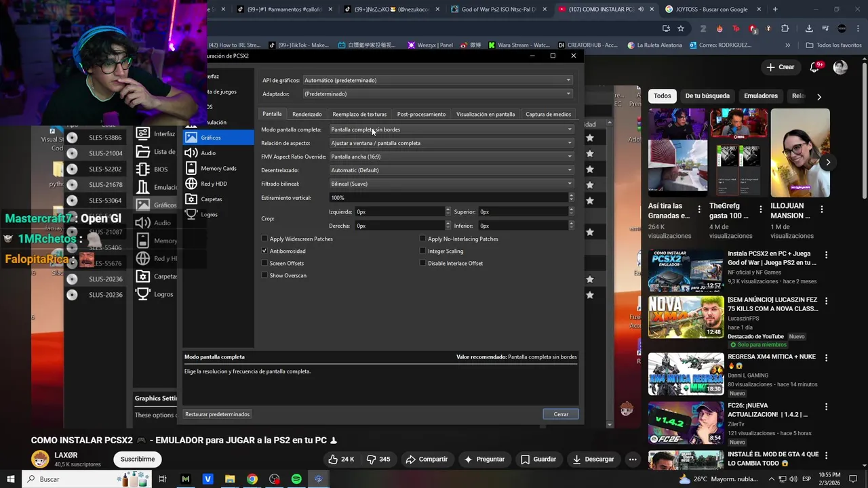The height and width of the screenshot is (488, 868).
Task: Bookmark this page with the star icon
Action: (681, 28)
